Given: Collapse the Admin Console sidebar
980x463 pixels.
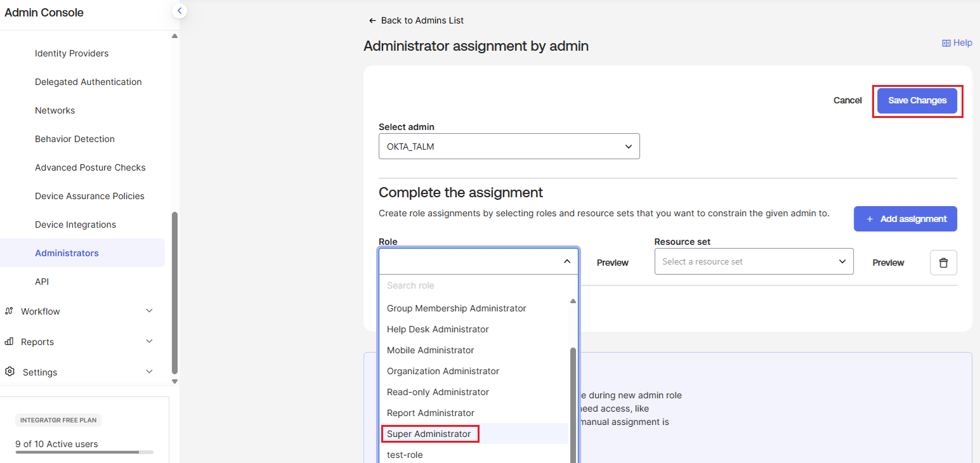Looking at the screenshot, I should tap(180, 11).
